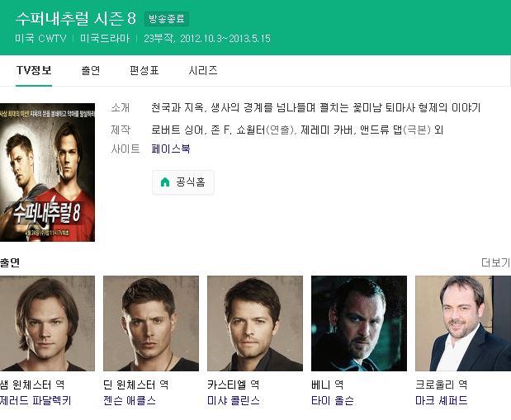Click the 젠슨 애클스 name link

click(x=130, y=400)
